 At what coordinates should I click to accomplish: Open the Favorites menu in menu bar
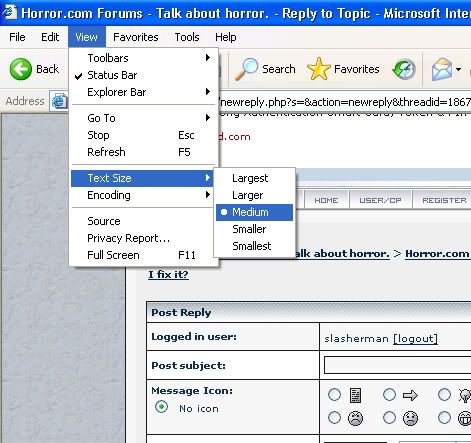pos(136,37)
